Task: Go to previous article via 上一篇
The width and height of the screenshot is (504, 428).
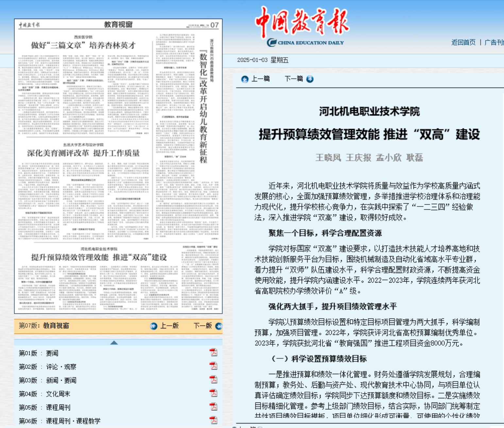Action: pos(260,79)
